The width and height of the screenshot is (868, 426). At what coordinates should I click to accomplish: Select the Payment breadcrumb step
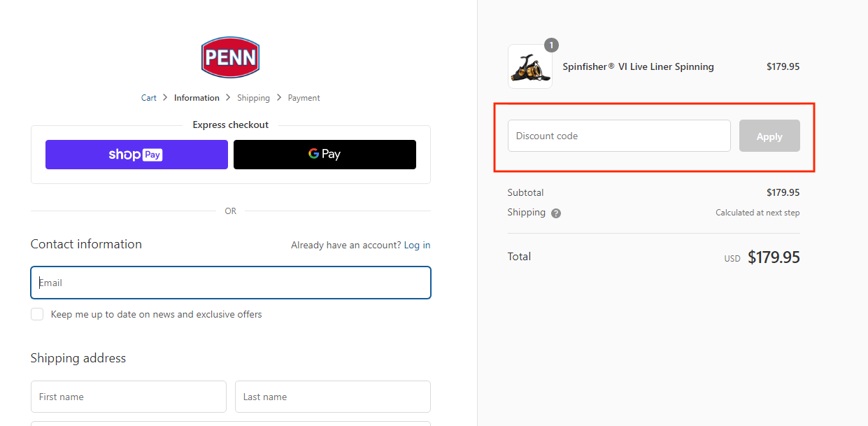tap(304, 98)
